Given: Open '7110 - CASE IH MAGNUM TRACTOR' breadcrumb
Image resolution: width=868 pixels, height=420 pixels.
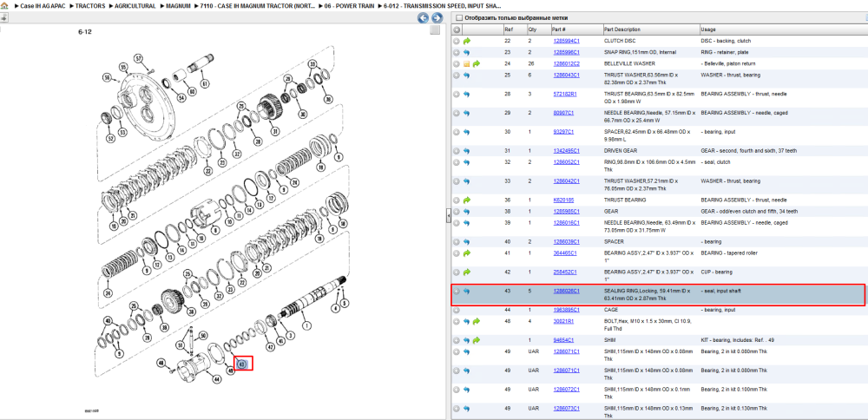Looking at the screenshot, I should point(258,5).
